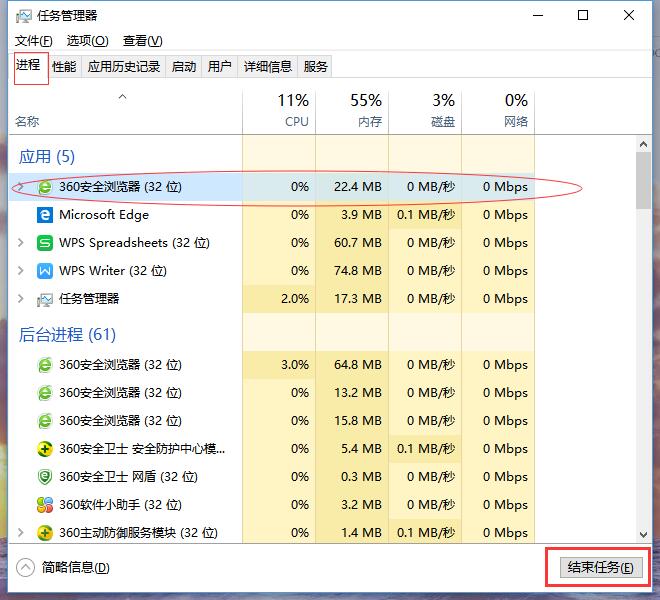Select the WPS Spreadsheets (32 位) row text
Viewport: 660px width, 600px height.
coord(134,243)
